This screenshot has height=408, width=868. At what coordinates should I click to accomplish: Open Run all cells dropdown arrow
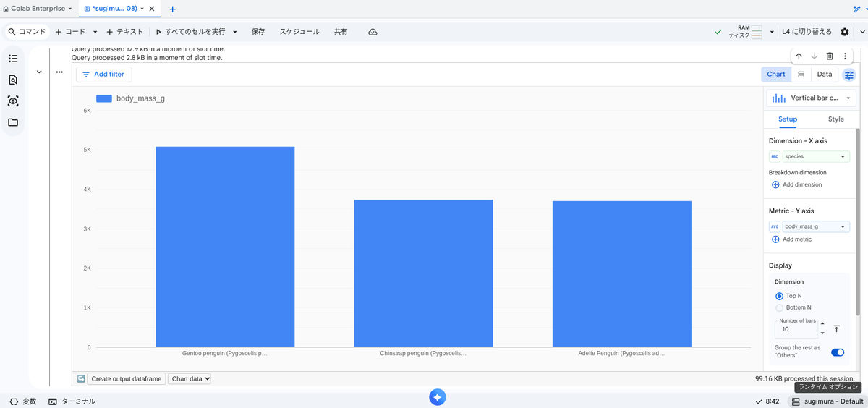(235, 32)
